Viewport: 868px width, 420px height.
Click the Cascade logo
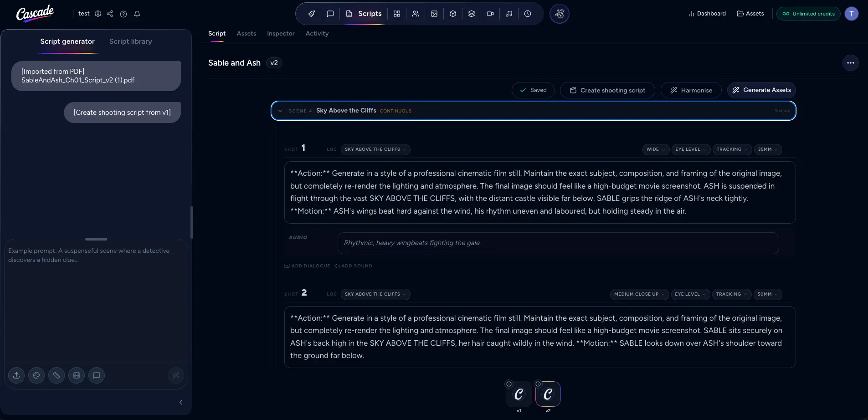click(35, 14)
